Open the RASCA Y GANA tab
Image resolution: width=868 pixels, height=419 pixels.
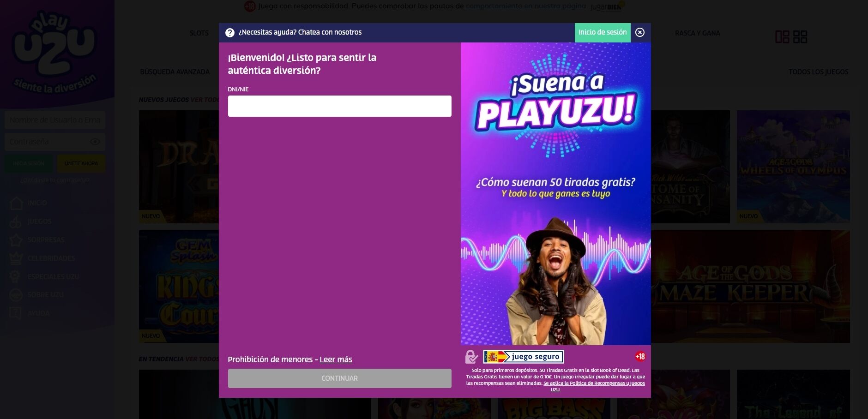[x=698, y=33]
